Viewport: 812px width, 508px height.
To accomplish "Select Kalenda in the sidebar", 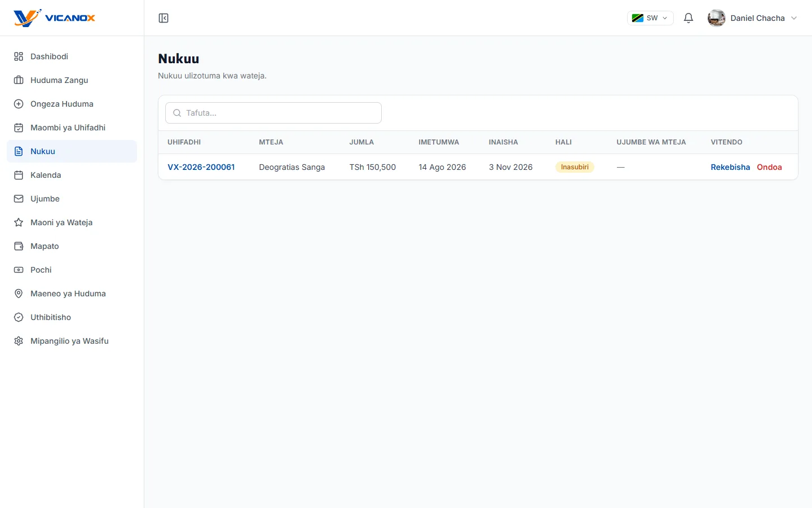I will 72,175.
